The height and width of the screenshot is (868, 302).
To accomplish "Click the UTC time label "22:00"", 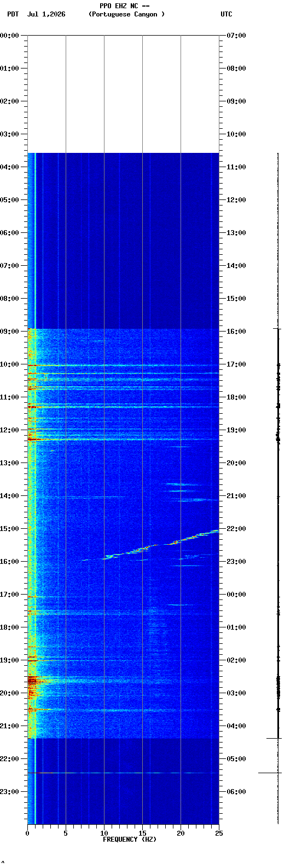I will point(236,529).
